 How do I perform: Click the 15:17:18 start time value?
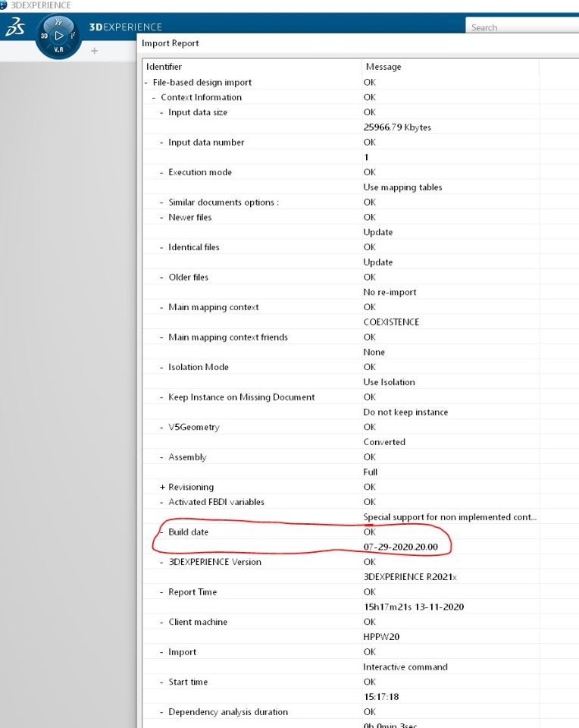pyautogui.click(x=381, y=697)
